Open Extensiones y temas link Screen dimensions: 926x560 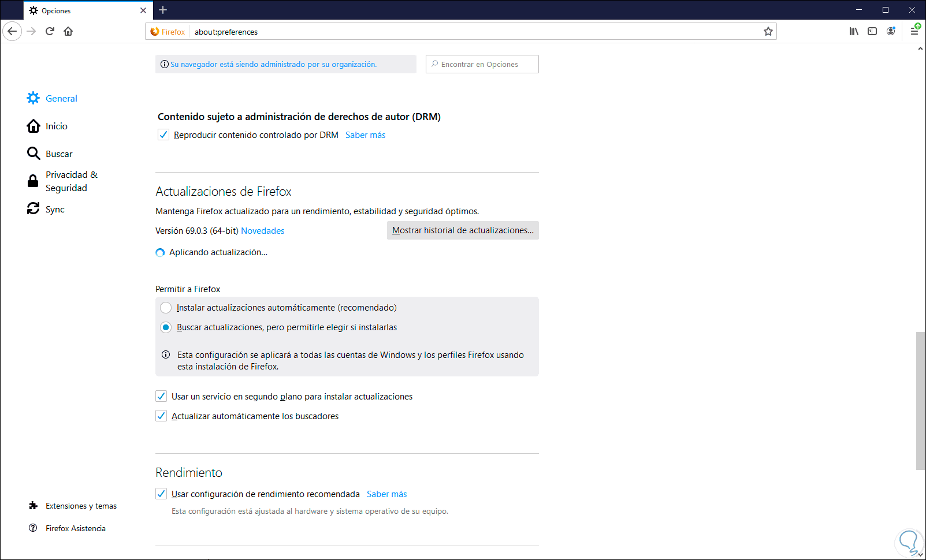81,506
